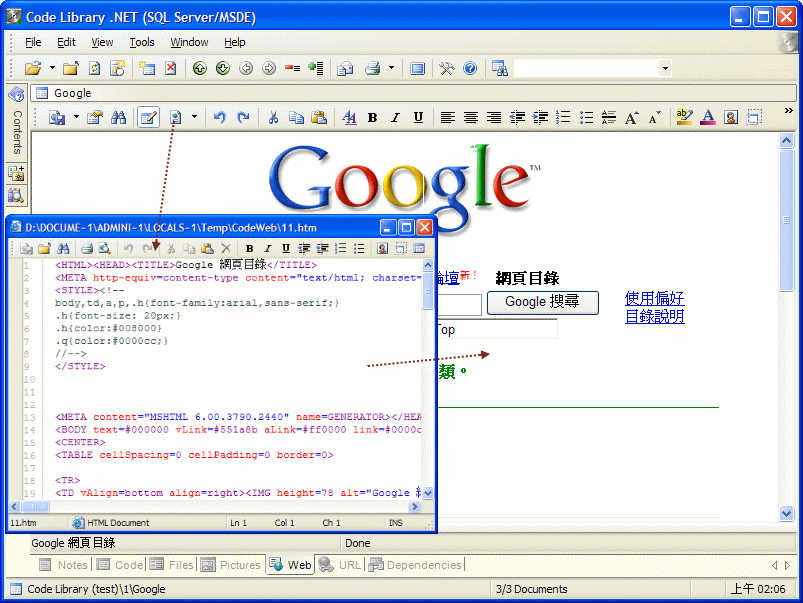This screenshot has width=803, height=603.
Task: Click the binoculars icon in 11.htm window
Action: (64, 248)
